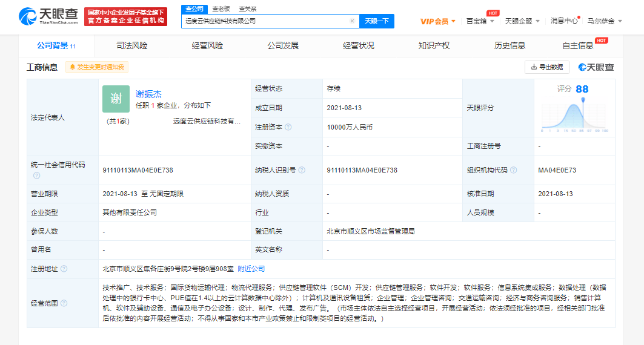Viewport: 644px width, 345px height.
Task: Click the help icon beside 纳税人识别号
Action: (x=302, y=171)
